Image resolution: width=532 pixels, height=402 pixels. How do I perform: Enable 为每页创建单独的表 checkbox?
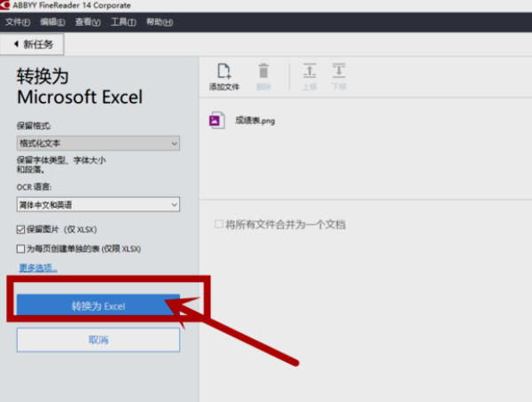pos(20,248)
